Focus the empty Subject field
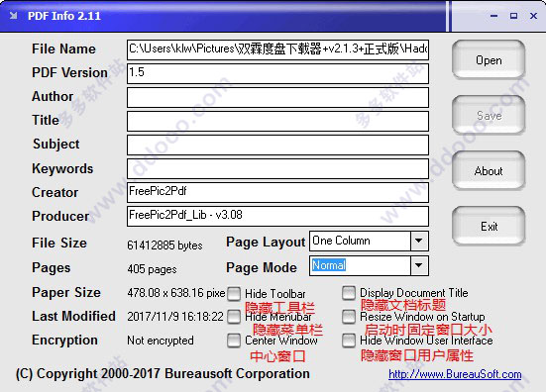 [277, 145]
